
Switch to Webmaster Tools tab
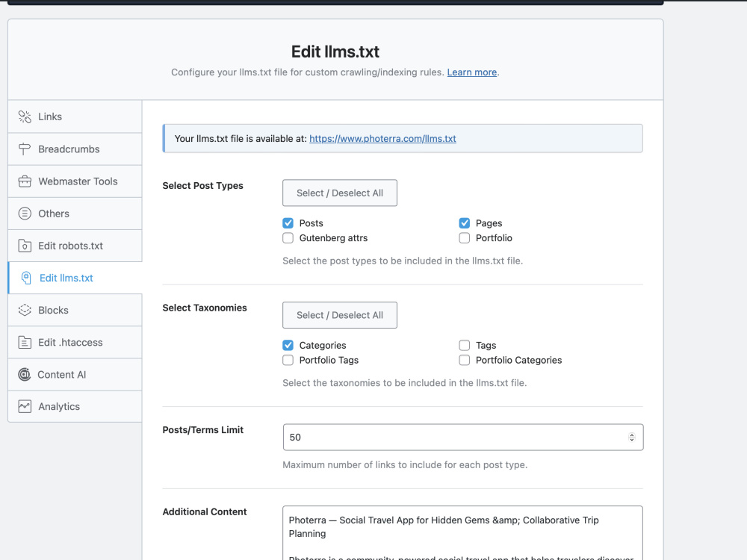75,181
